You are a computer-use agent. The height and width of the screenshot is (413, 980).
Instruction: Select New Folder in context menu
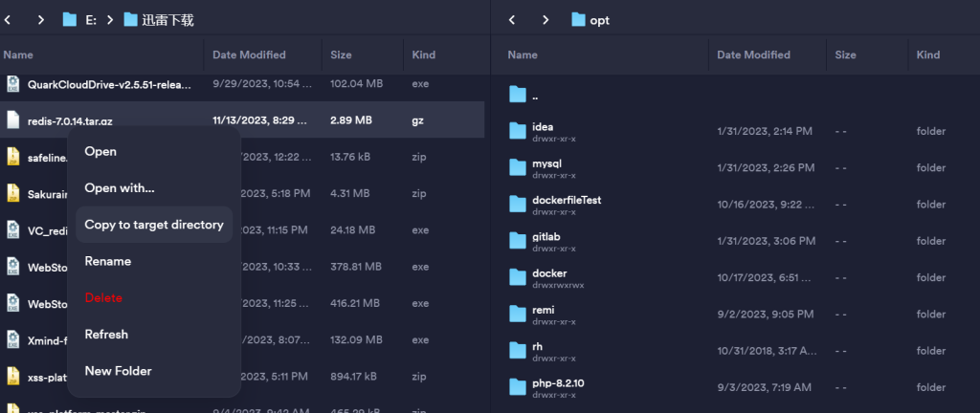point(118,371)
